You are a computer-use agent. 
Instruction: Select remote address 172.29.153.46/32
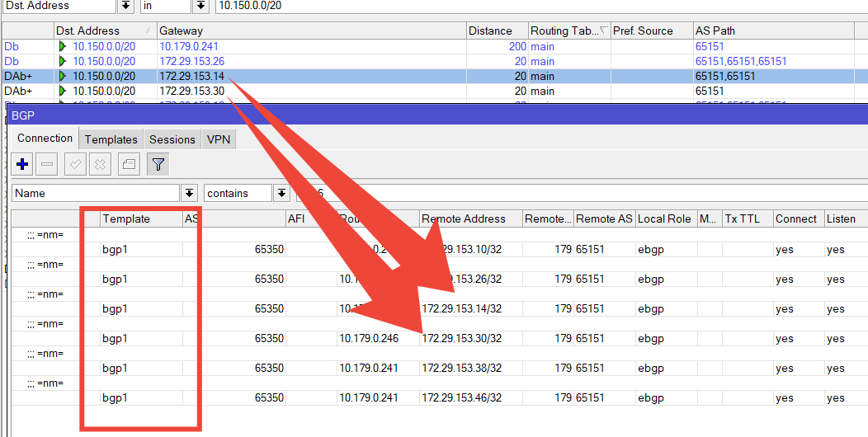pyautogui.click(x=462, y=398)
